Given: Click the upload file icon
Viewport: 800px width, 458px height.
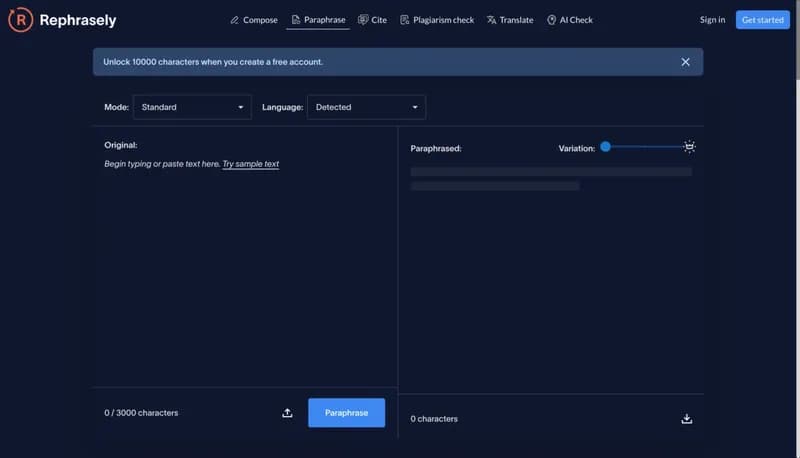Looking at the screenshot, I should tap(287, 413).
